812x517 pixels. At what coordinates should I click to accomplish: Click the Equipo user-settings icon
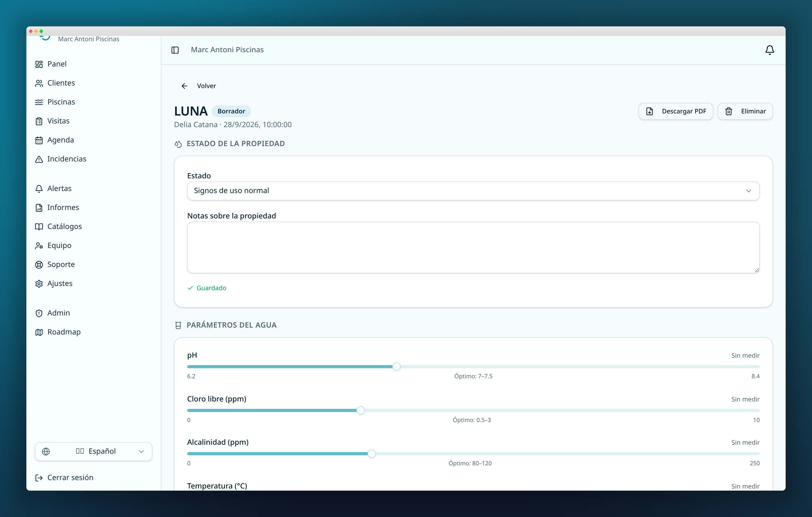pos(39,246)
